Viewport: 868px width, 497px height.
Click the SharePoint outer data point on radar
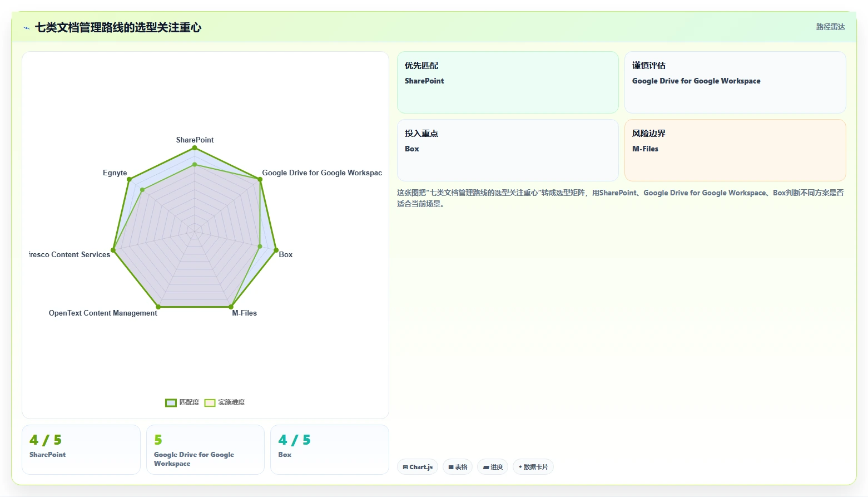coord(195,147)
